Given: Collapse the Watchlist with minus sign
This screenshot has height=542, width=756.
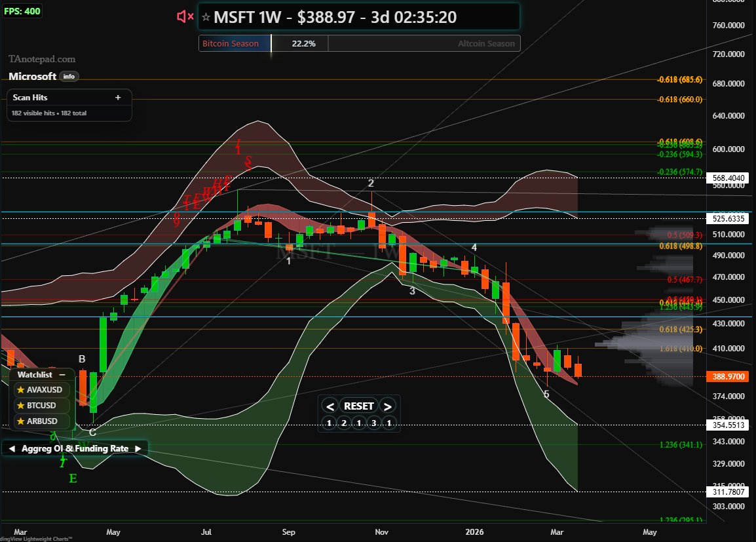Looking at the screenshot, I should (x=62, y=375).
